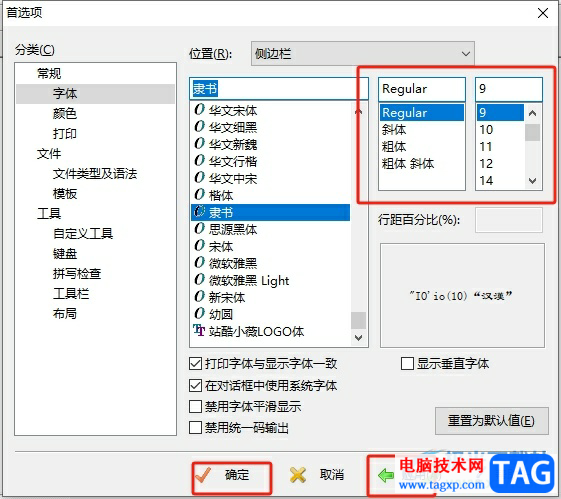Image resolution: width=561 pixels, height=499 pixels.
Task: Open 自定义工具 category
Action: pos(83,234)
